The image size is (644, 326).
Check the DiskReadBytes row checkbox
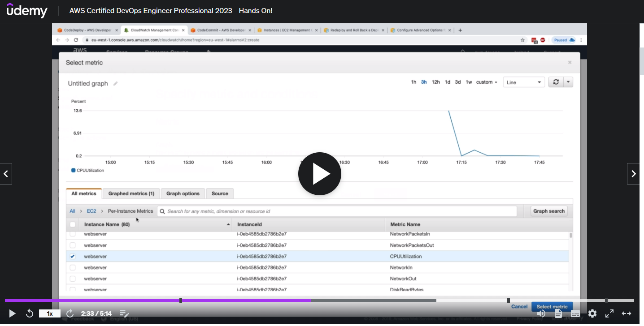click(73, 289)
